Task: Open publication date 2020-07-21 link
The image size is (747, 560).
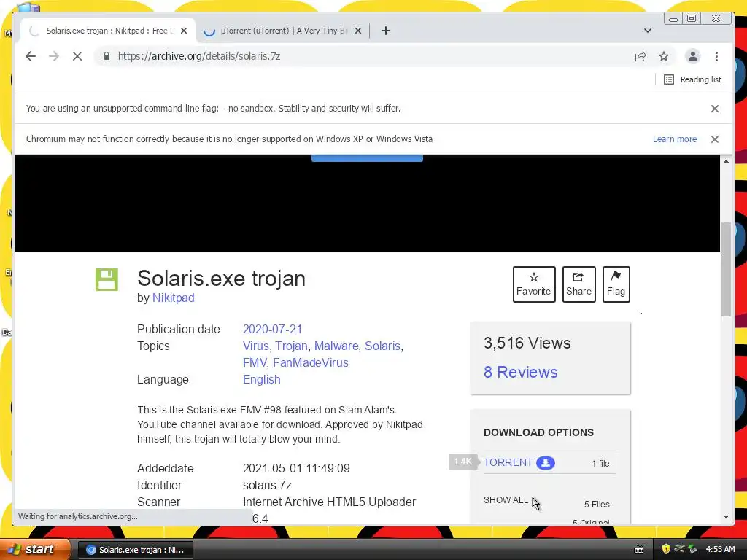Action: 273,329
